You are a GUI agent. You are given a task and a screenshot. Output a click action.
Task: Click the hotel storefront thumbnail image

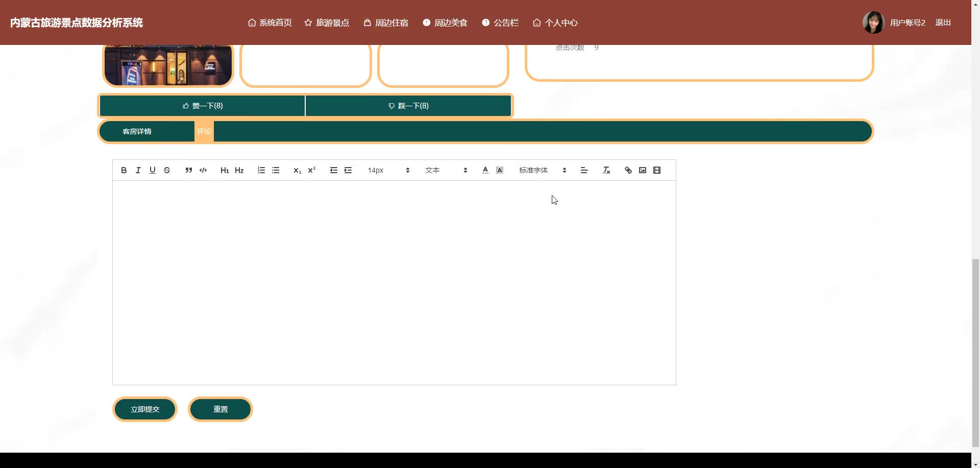pyautogui.click(x=168, y=65)
